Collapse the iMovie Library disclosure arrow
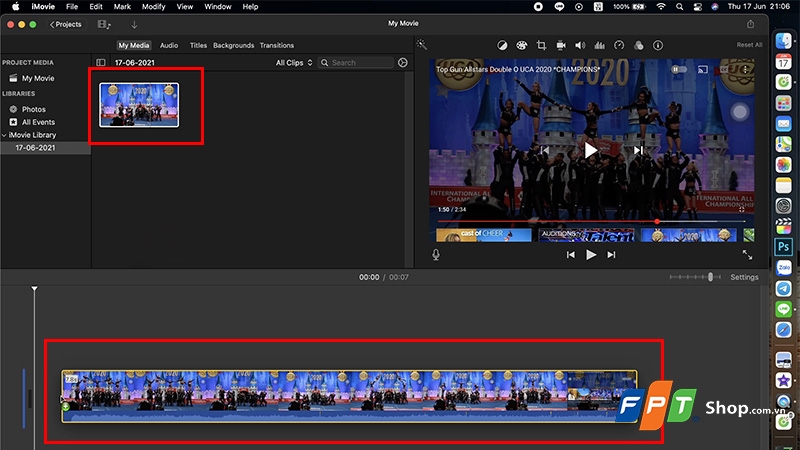 4,135
